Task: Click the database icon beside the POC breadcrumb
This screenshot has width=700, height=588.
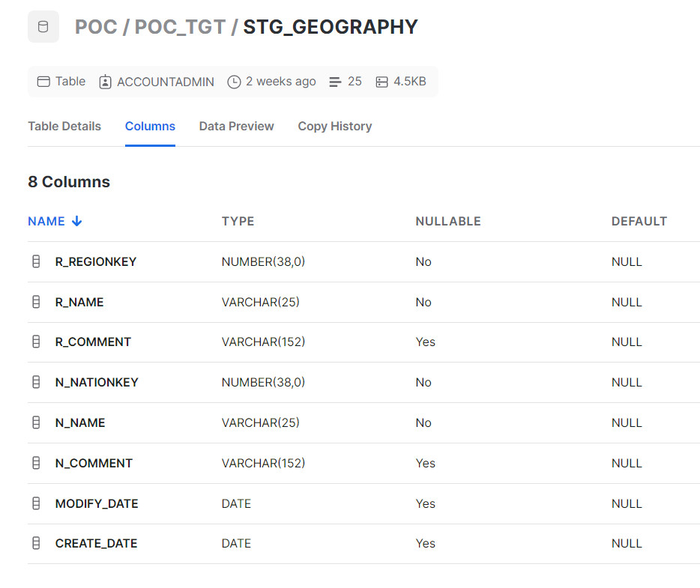Action: point(43,27)
